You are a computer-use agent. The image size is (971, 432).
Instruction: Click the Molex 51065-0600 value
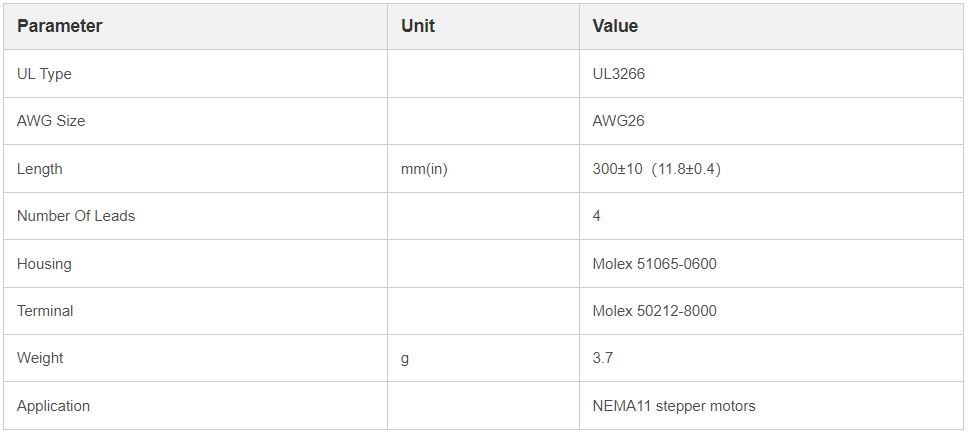654,264
